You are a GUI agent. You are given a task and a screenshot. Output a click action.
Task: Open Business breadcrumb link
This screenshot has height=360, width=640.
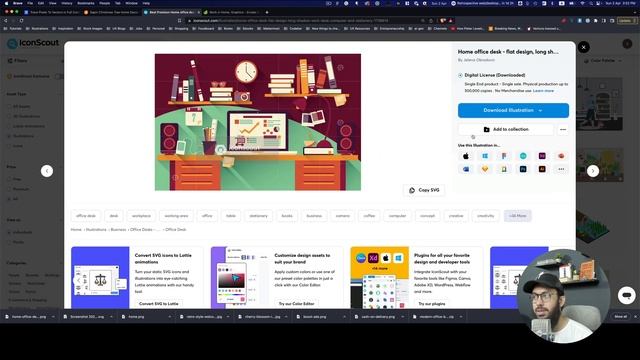(118, 230)
